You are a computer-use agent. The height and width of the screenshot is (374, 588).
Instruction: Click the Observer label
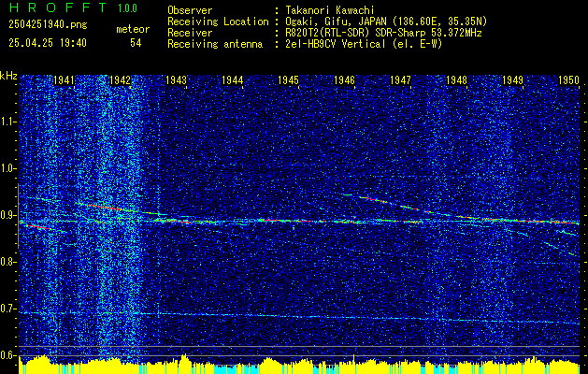[190, 10]
